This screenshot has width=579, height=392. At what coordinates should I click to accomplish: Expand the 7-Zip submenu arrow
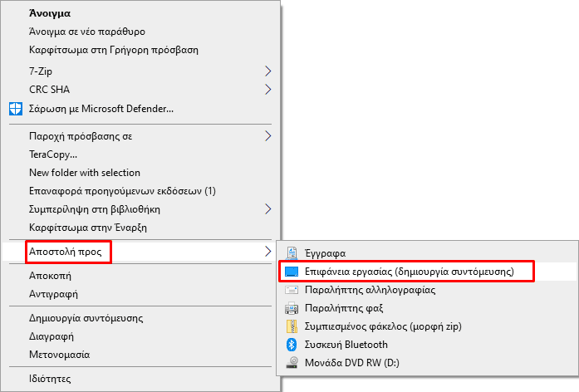[268, 71]
